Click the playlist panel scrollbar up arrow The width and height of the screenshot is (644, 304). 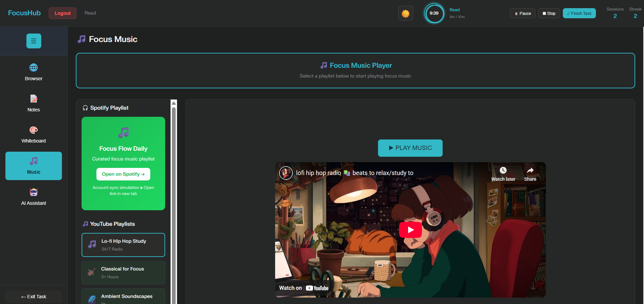174,103
